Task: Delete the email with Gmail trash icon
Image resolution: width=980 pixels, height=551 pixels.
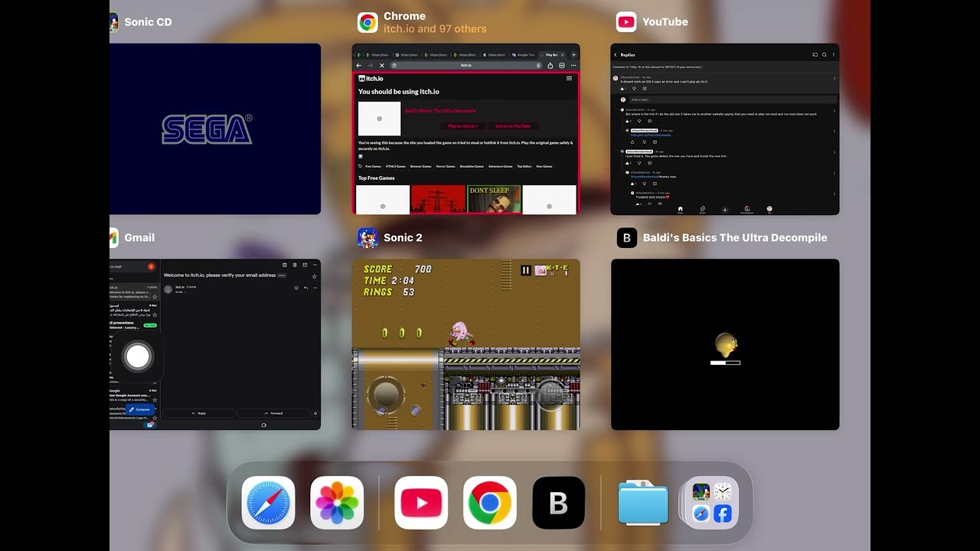Action: tap(295, 265)
